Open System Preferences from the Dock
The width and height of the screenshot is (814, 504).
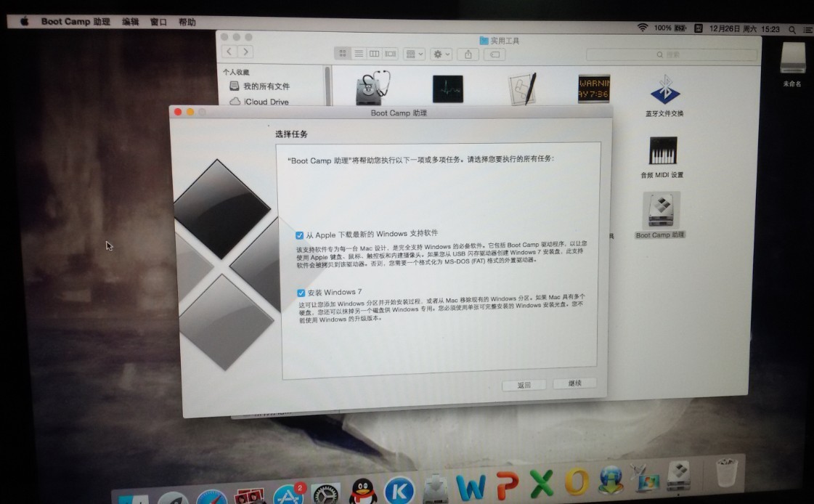325,494
